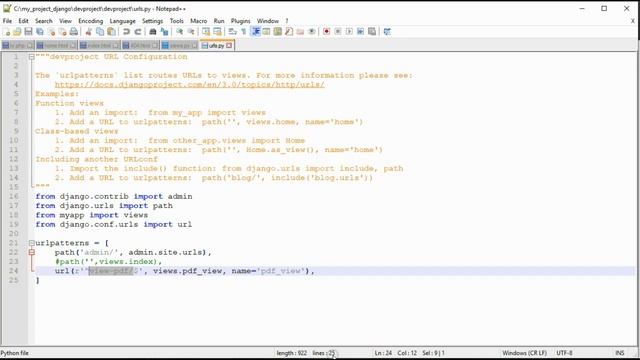Screen dimensions: 640x360
Task: Click the Ln : 24 Col : 12 status entry
Action: [x=395, y=353]
